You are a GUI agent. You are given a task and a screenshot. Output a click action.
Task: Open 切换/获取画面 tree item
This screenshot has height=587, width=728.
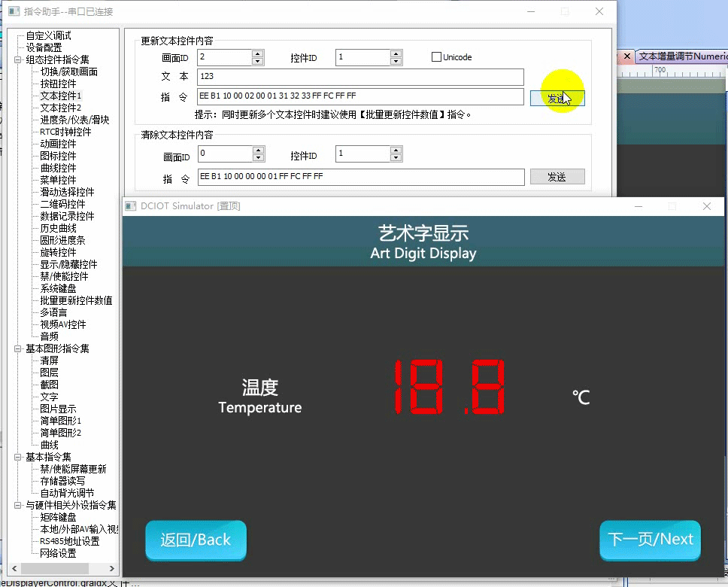click(68, 71)
